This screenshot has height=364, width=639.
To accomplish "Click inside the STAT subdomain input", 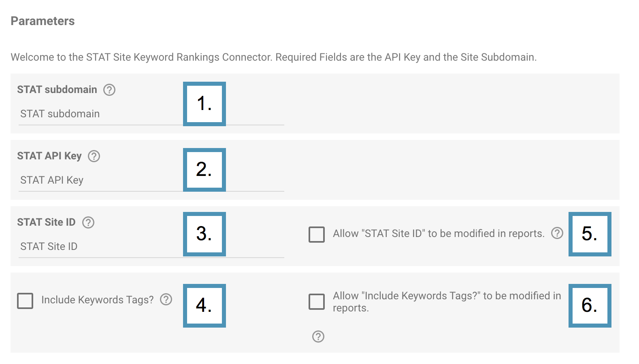I will [x=101, y=114].
